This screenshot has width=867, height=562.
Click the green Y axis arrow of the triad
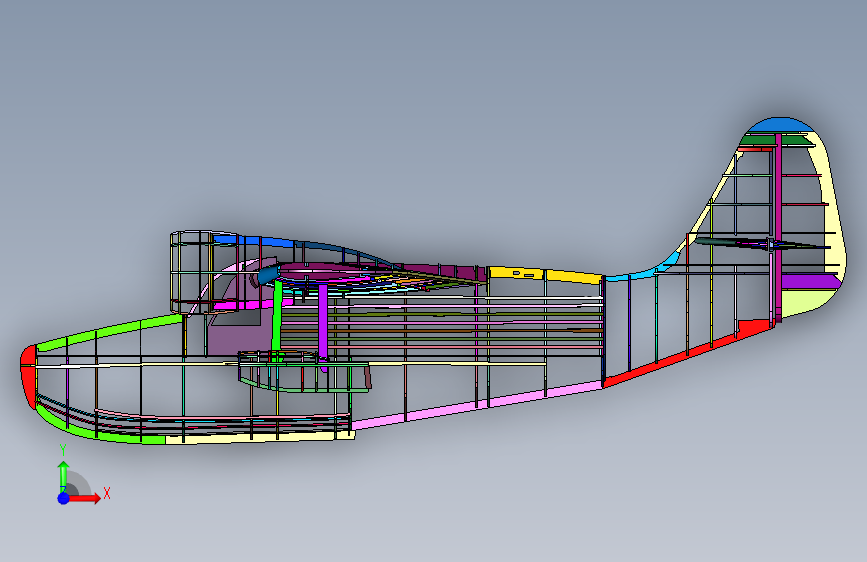[64, 475]
